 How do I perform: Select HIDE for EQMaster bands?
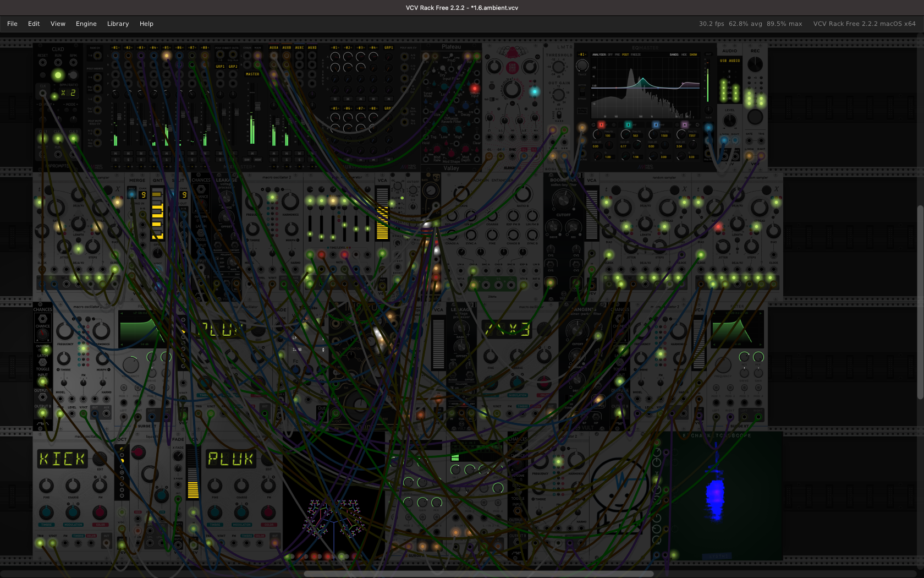click(684, 54)
